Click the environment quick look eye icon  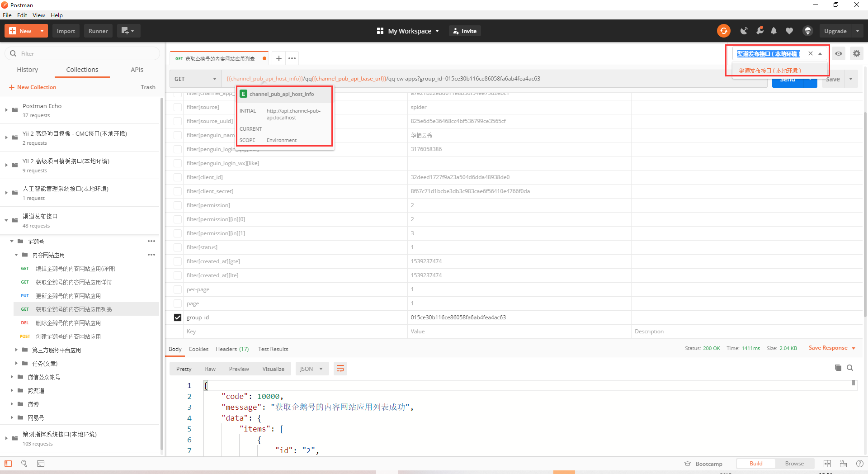tap(839, 53)
